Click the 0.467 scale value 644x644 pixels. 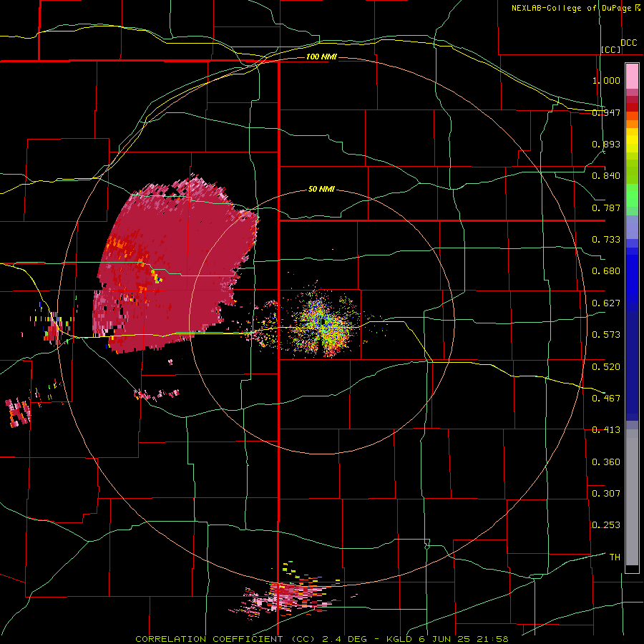pyautogui.click(x=606, y=399)
